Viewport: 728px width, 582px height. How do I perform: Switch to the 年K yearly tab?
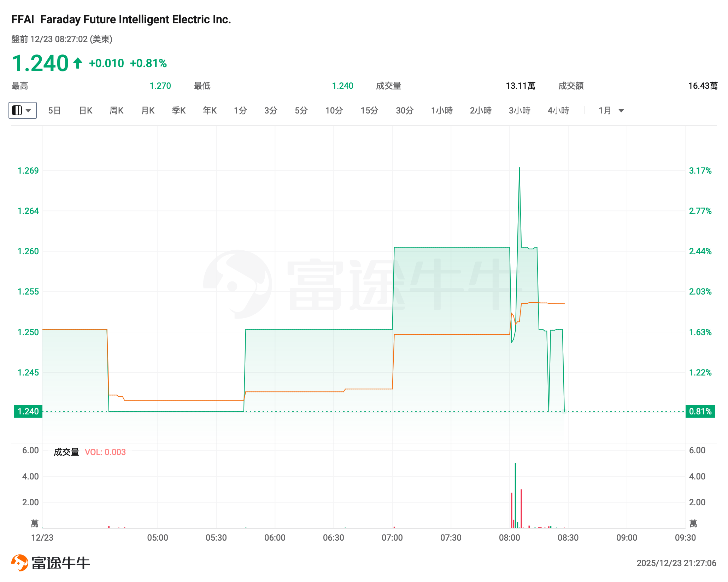(x=210, y=111)
